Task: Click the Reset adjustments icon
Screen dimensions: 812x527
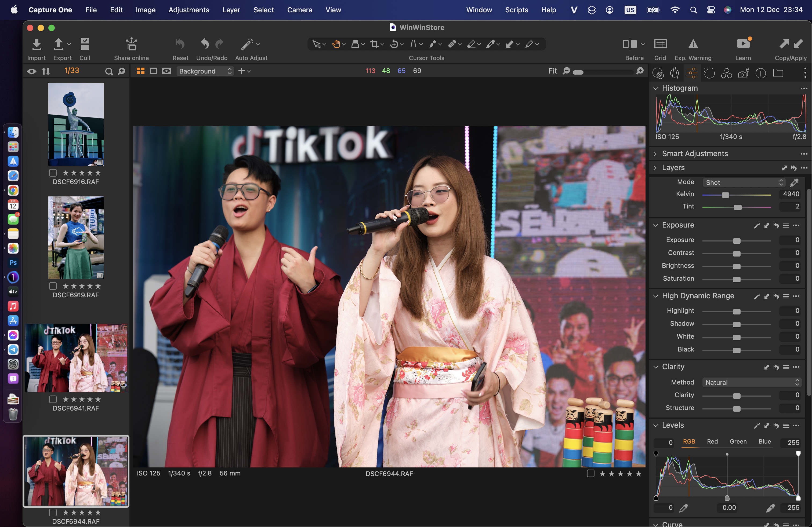Action: point(180,44)
